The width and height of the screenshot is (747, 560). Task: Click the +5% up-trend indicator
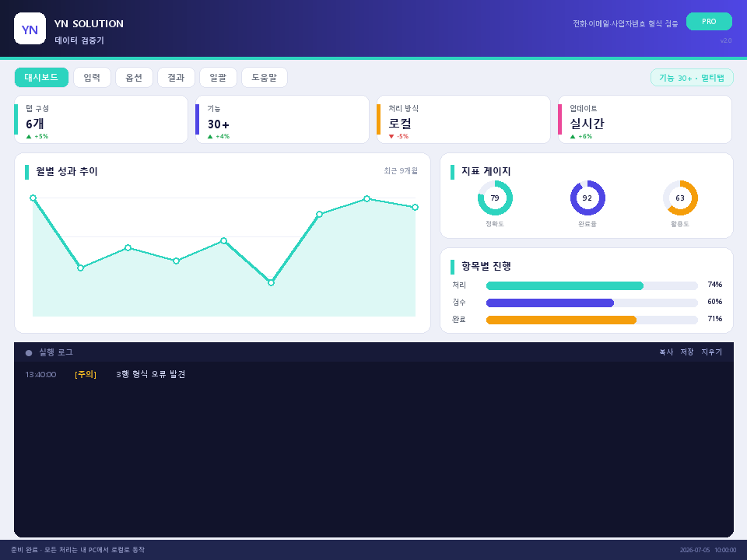point(37,137)
